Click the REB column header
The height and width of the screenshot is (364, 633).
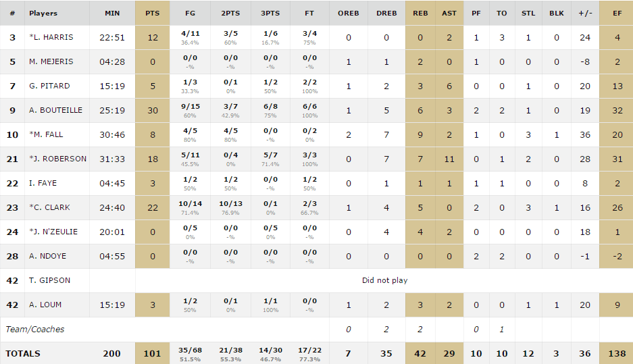[x=420, y=13]
